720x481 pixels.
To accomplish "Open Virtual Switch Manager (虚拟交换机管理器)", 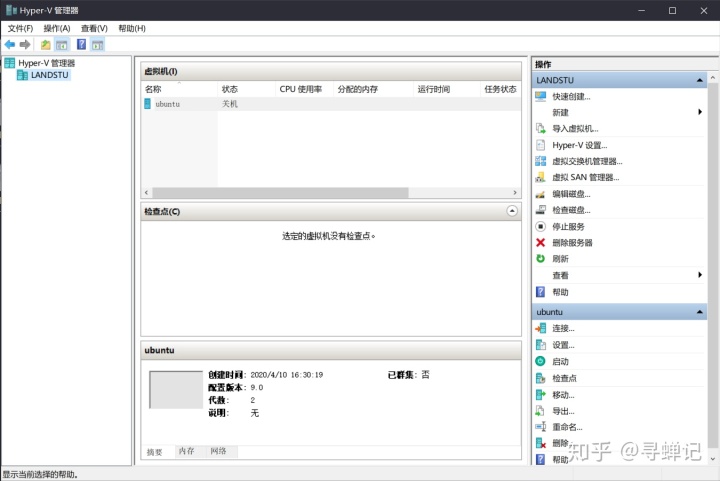I will 587,161.
